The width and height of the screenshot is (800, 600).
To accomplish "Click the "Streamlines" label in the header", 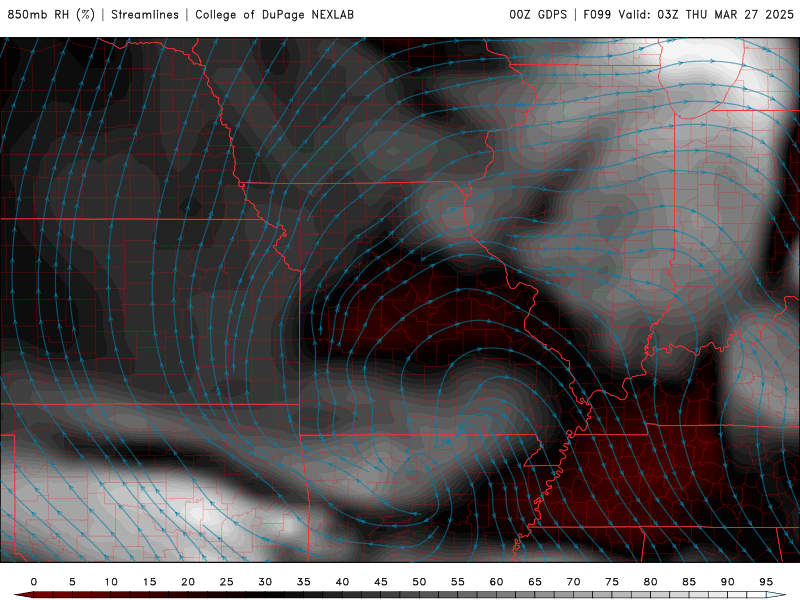I will (145, 15).
